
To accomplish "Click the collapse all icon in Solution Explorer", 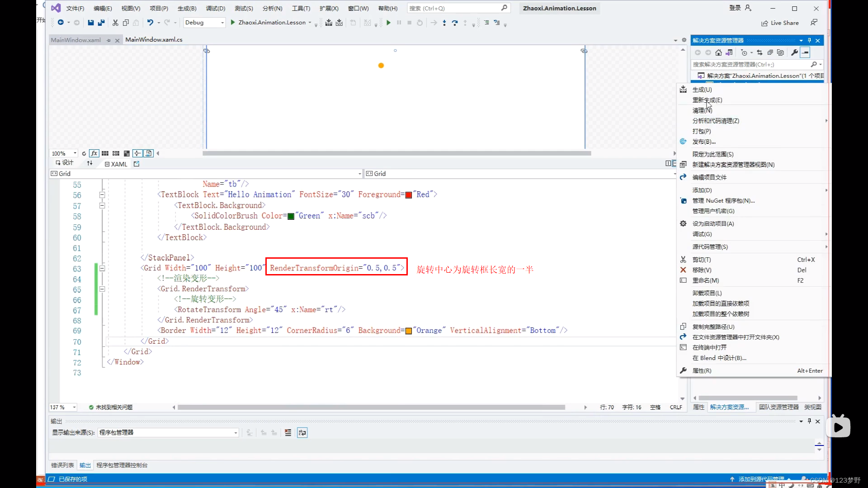I will [x=770, y=52].
